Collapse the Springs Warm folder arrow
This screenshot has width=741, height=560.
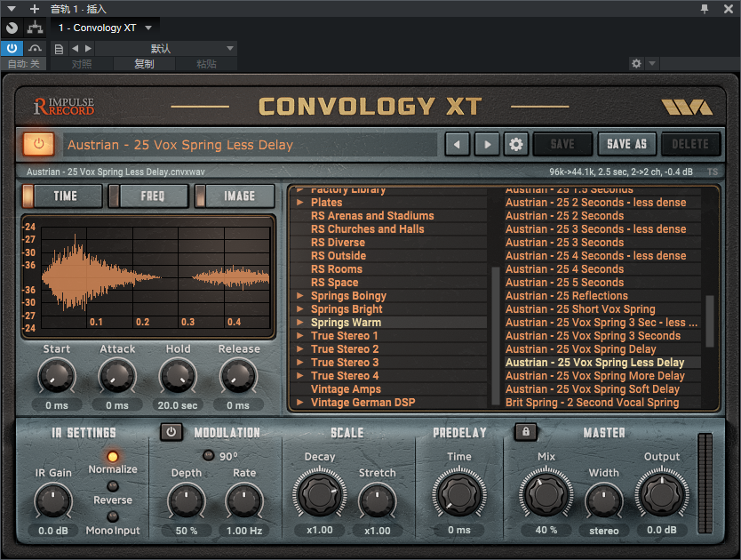tap(300, 323)
